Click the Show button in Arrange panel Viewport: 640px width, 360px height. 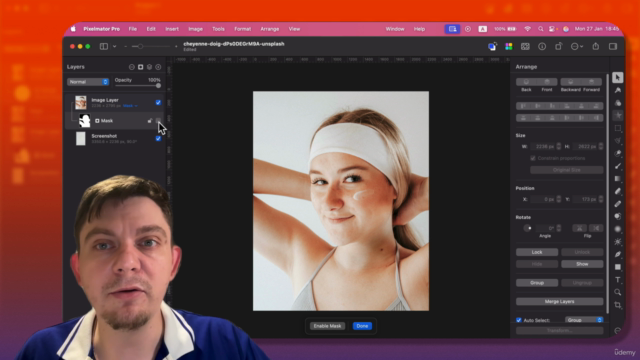[582, 264]
